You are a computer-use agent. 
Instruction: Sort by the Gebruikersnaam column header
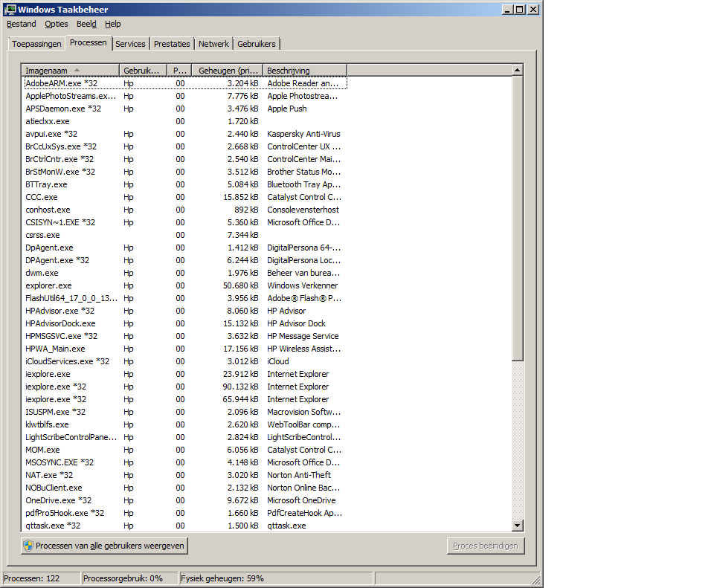pyautogui.click(x=144, y=71)
